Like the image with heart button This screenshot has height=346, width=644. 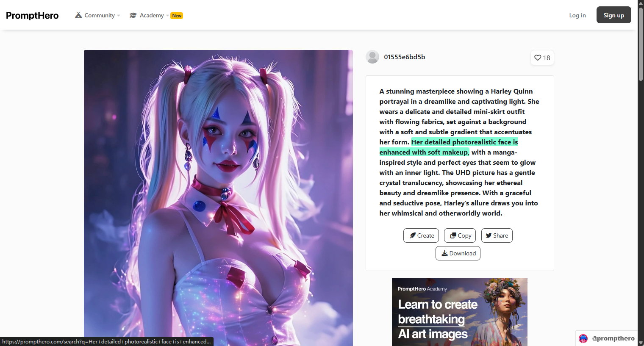pos(542,58)
